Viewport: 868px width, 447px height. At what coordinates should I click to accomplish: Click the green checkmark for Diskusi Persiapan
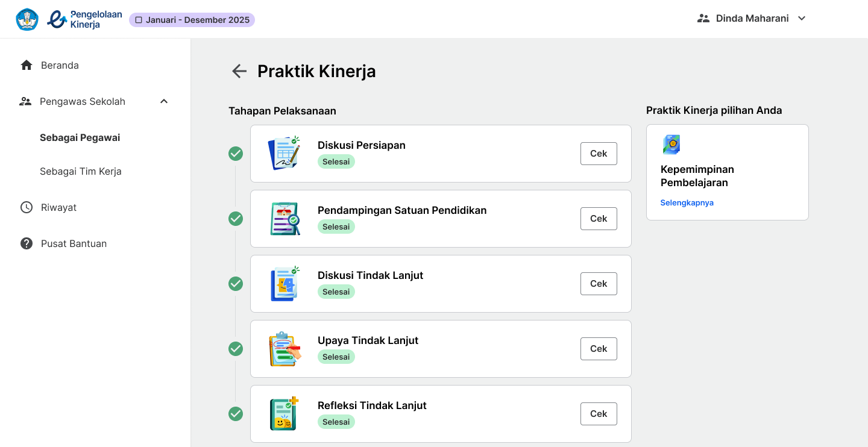point(236,154)
